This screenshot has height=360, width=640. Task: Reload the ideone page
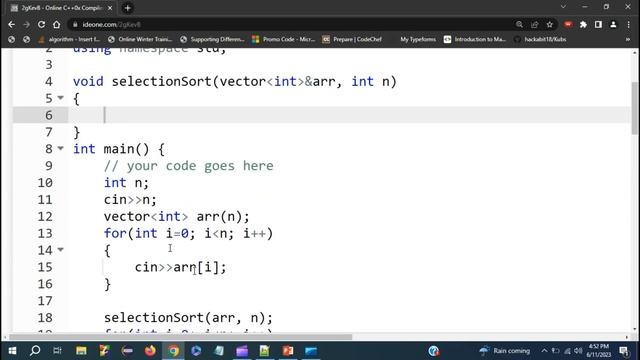(41, 24)
